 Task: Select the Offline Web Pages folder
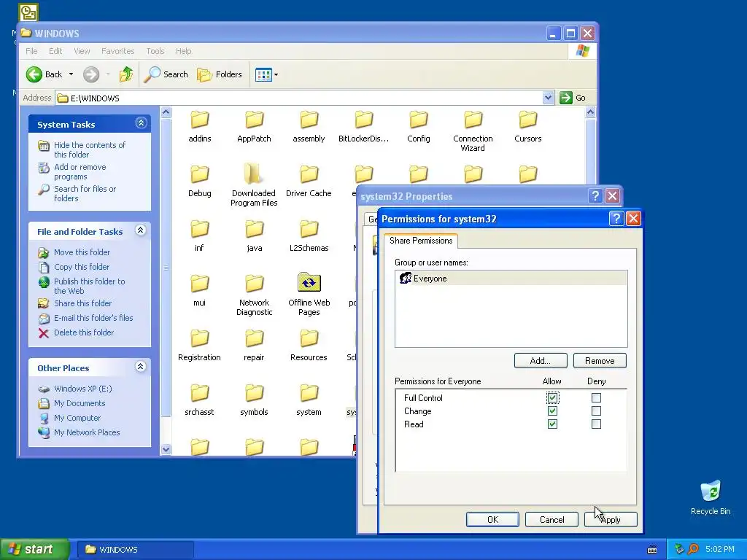click(x=309, y=295)
